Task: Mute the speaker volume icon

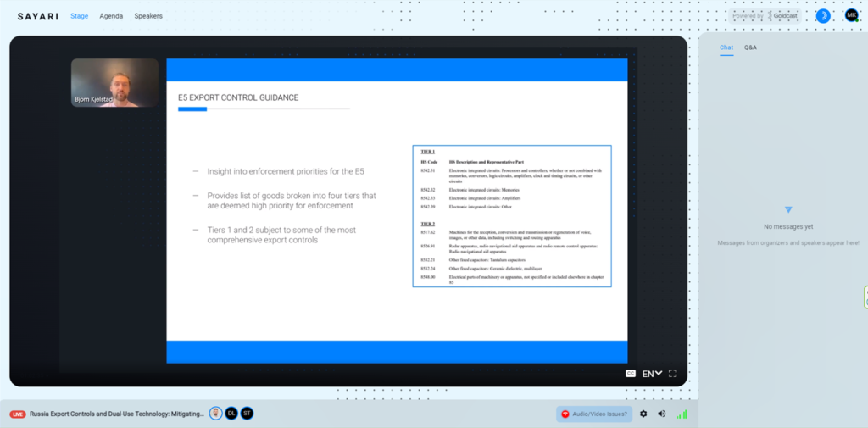Action: click(661, 414)
